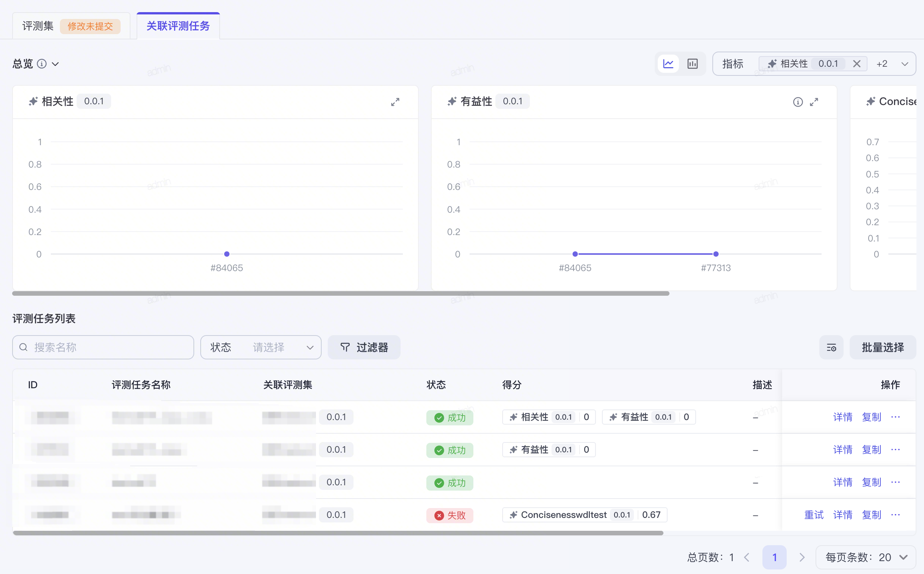
Task: Show info tooltip next to 总览
Action: point(42,64)
